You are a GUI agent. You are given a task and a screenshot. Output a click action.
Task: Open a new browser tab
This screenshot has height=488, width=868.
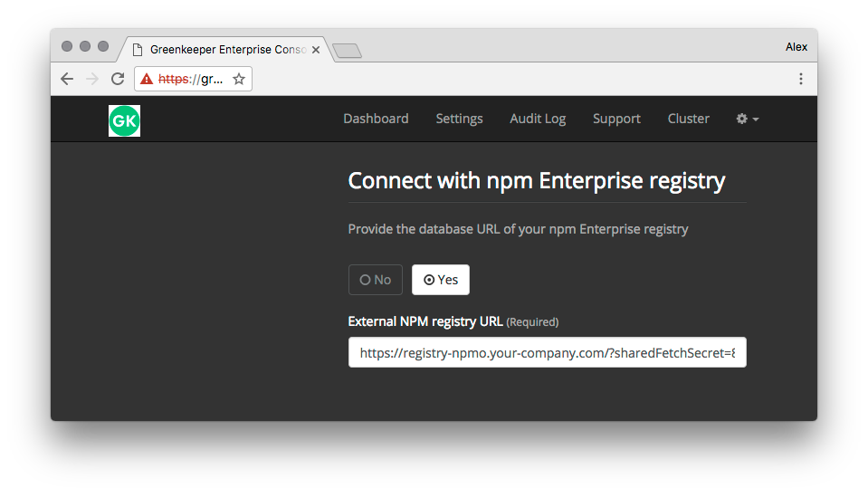[x=347, y=51]
